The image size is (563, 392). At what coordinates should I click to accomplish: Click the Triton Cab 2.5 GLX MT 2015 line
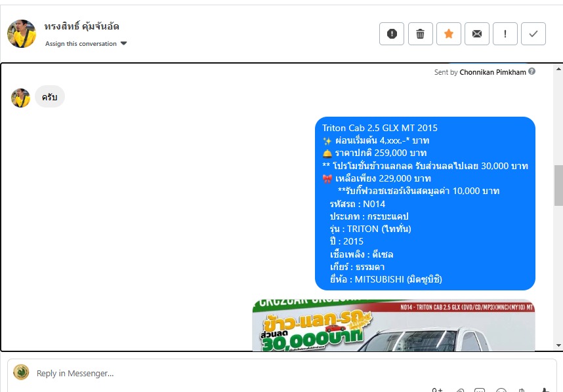[379, 128]
